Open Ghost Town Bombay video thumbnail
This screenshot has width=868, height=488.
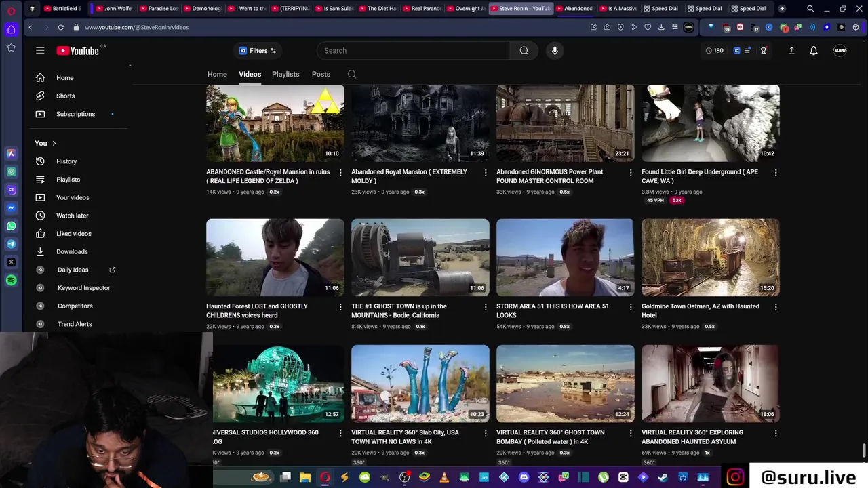[566, 384]
